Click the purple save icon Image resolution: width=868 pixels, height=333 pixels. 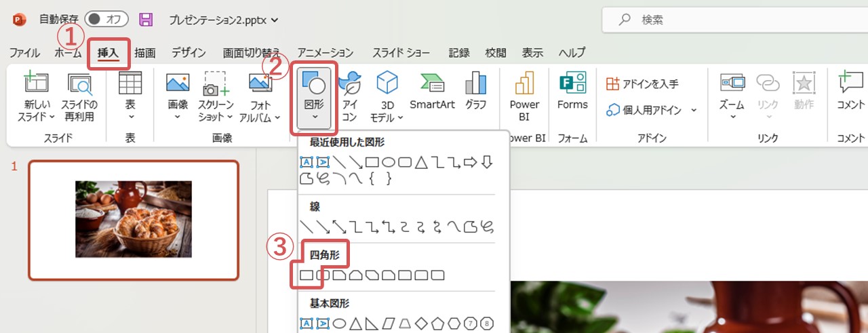(x=146, y=20)
